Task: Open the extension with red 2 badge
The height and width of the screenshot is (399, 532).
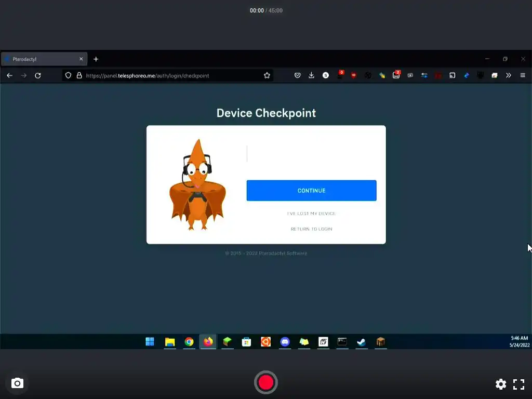Action: (x=396, y=75)
